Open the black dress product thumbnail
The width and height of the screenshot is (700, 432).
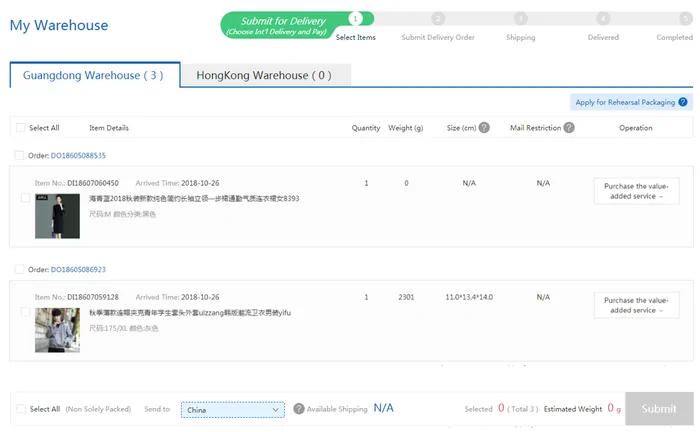[x=58, y=216]
